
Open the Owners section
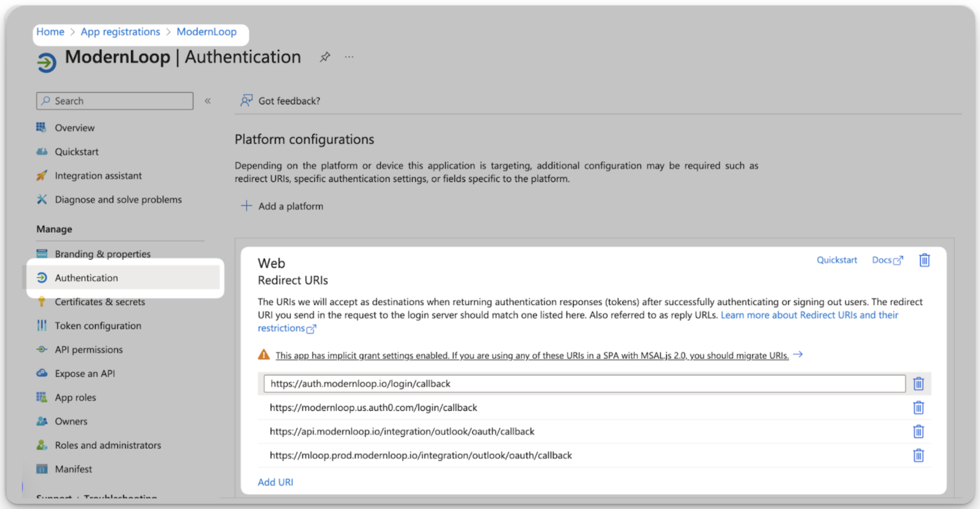click(71, 421)
